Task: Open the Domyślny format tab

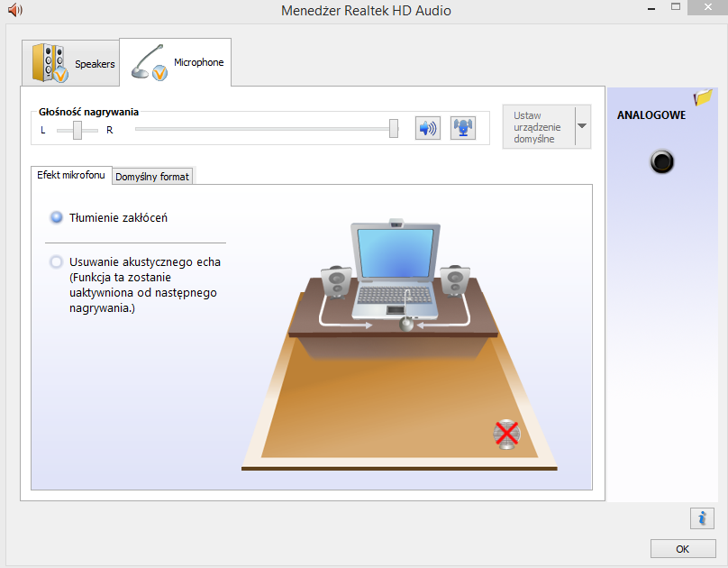Action: pos(152,177)
